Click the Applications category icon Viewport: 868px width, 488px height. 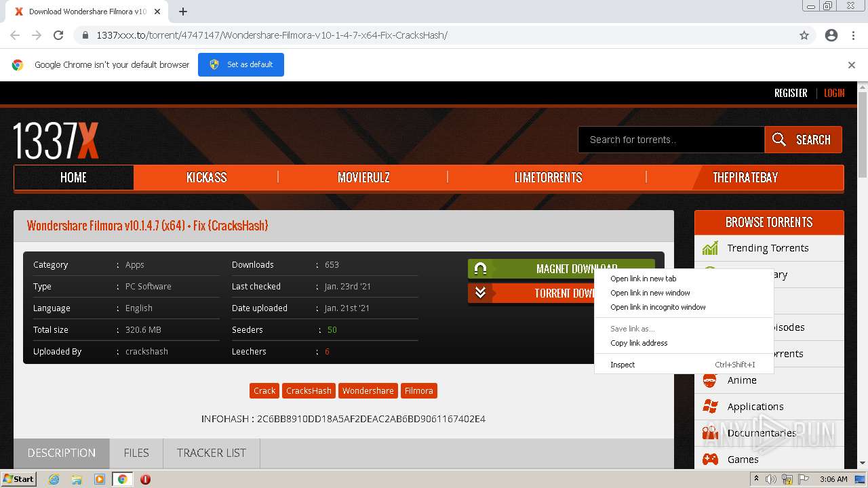coord(710,407)
